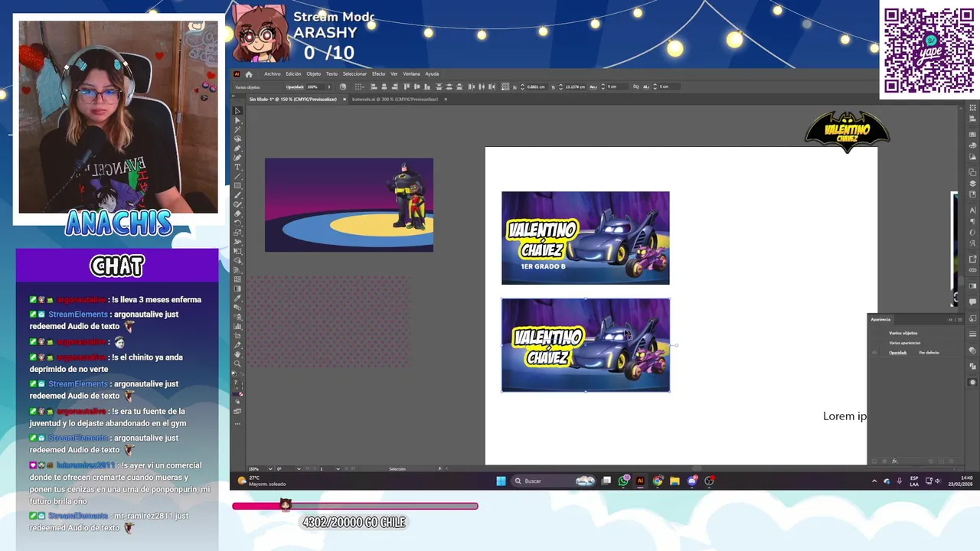
Task: Expand the opacity arrow next to 100%
Action: tap(329, 86)
